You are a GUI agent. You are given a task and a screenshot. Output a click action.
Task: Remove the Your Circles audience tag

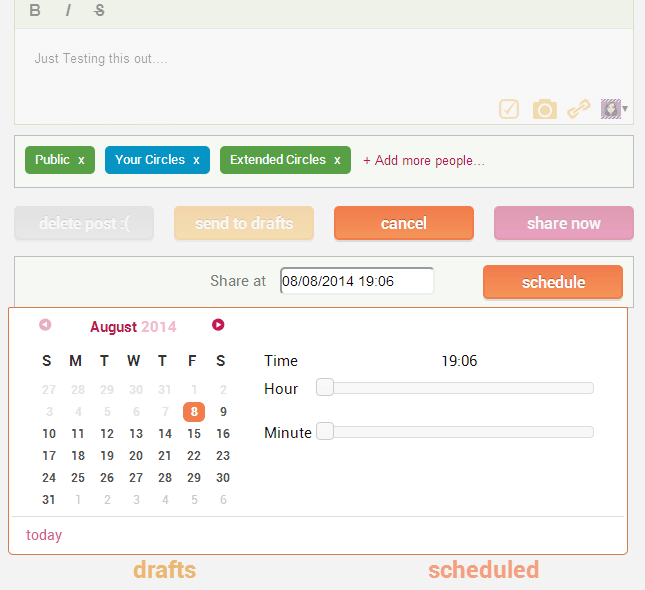click(197, 160)
